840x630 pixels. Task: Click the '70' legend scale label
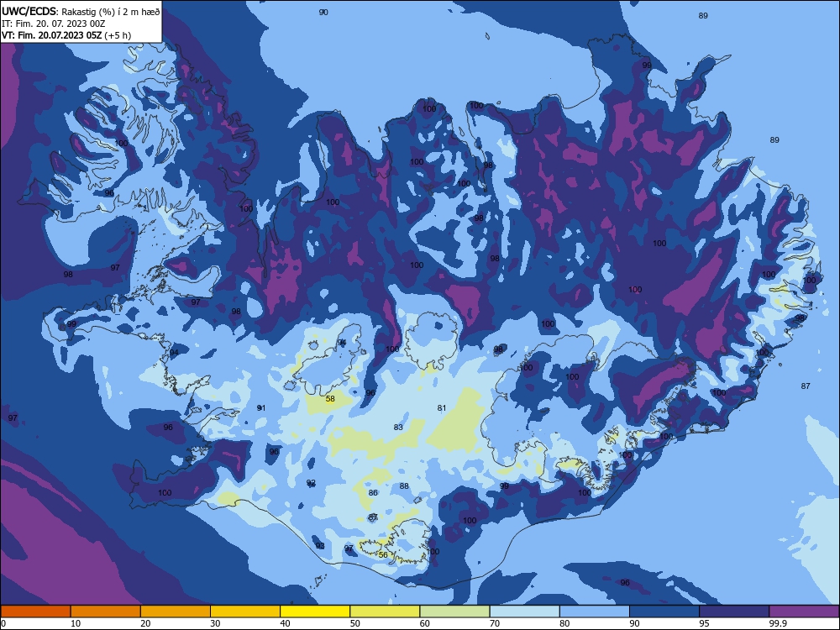click(495, 623)
